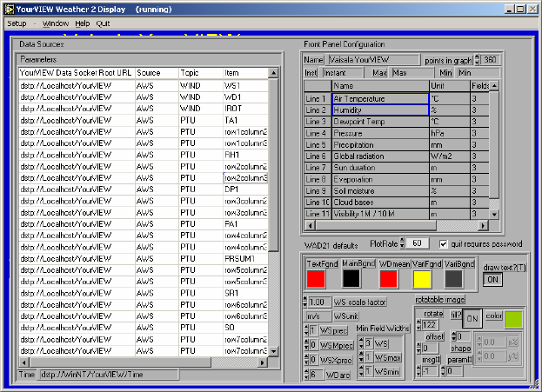This screenshot has width=542, height=392.
Task: Select the W/m2 unit cell
Action: pos(450,156)
